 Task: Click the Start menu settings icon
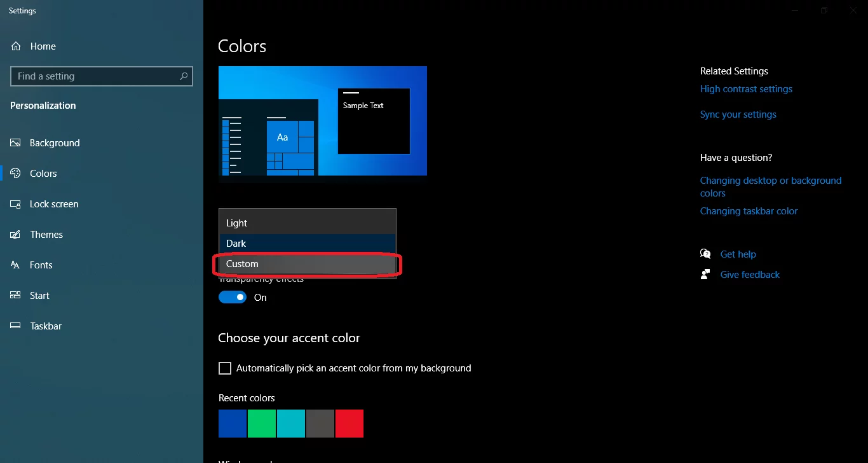[16, 296]
